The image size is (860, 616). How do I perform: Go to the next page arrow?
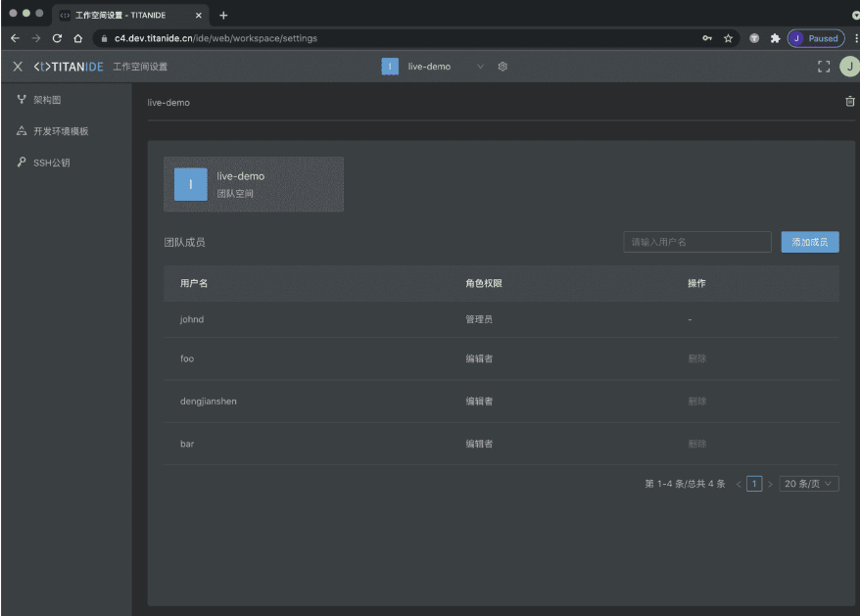[x=770, y=484]
